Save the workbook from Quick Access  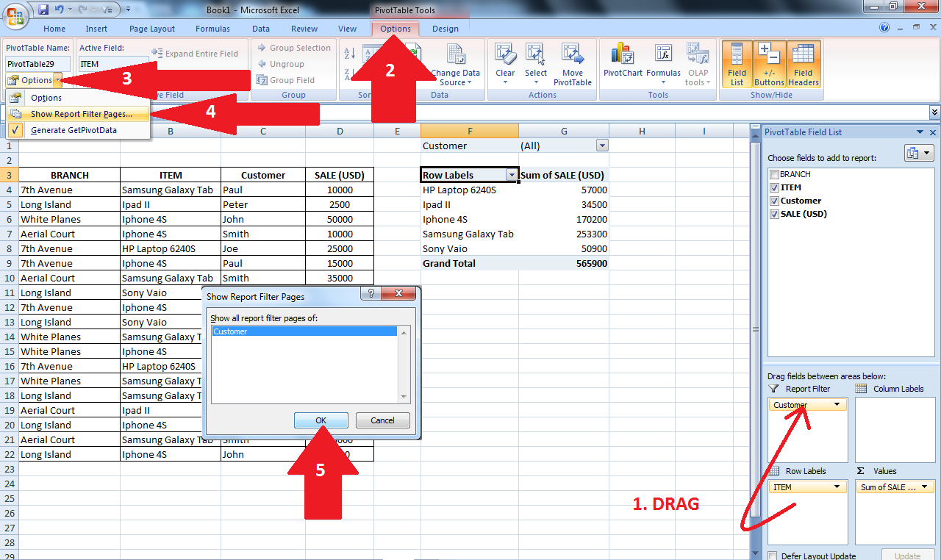(43, 10)
